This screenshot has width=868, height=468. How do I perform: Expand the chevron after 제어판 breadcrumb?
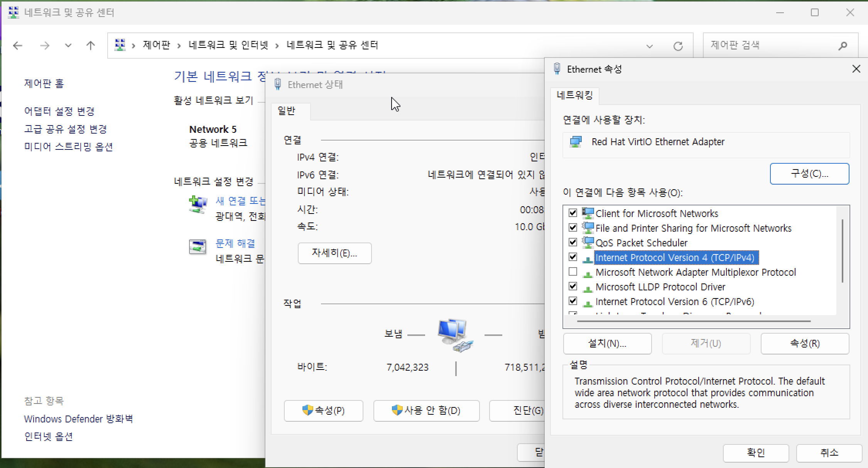179,46
